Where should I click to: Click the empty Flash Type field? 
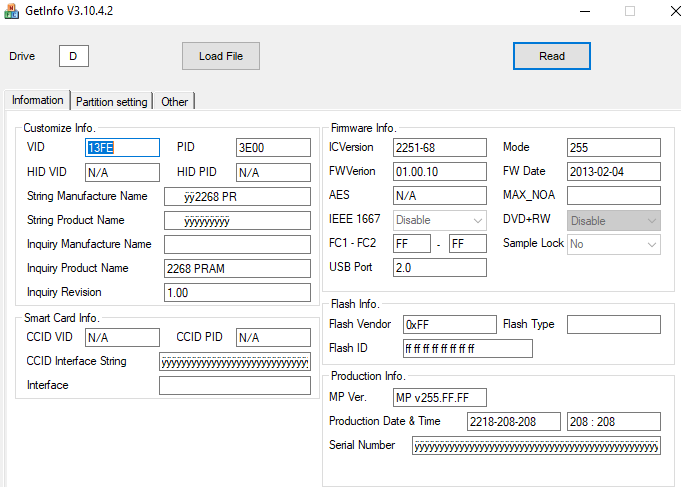pyautogui.click(x=614, y=325)
